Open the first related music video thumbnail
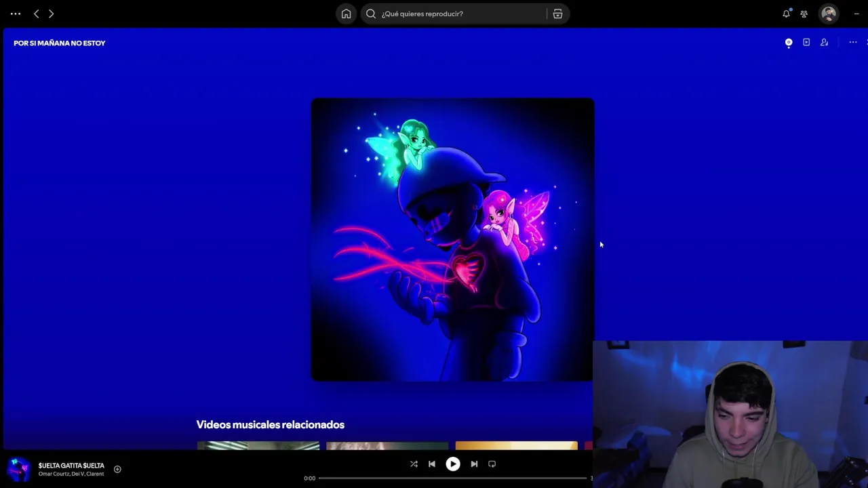The width and height of the screenshot is (868, 488). click(x=258, y=445)
